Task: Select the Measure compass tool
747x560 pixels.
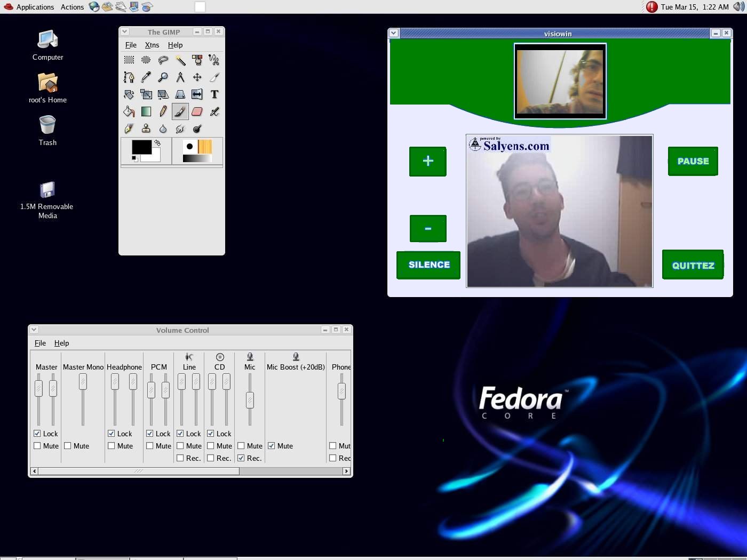Action: (180, 77)
